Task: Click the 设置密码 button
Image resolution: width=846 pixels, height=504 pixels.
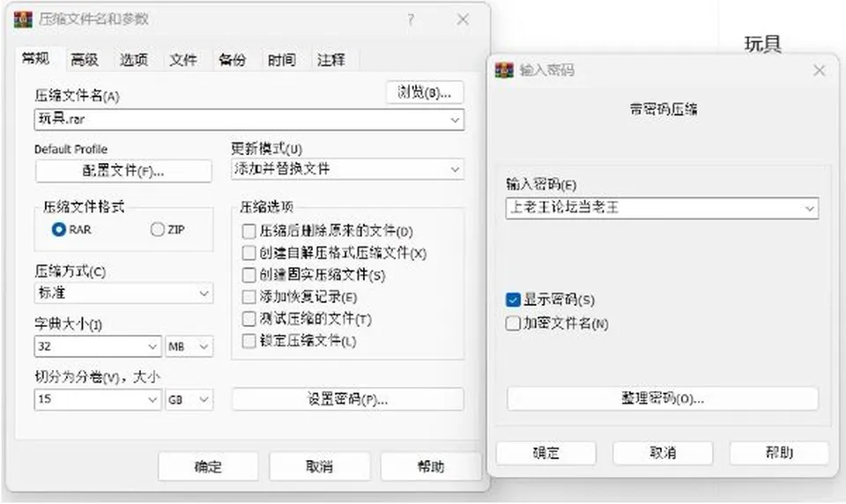Action: click(347, 399)
